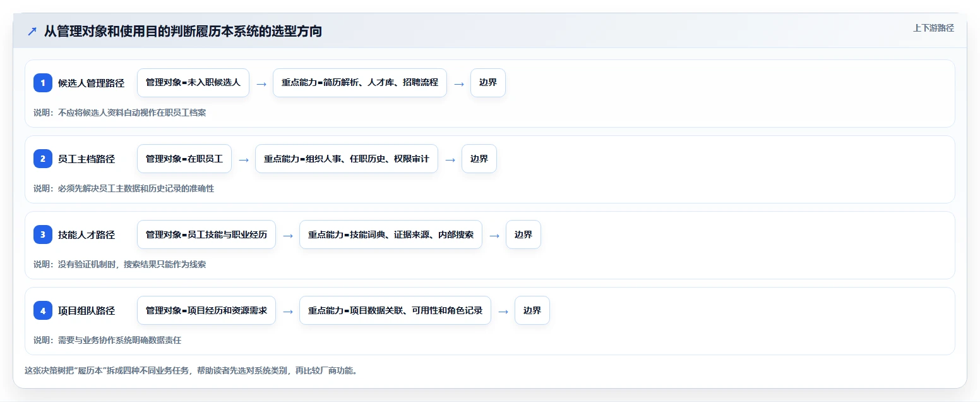Click the number 4 badge of 项目组队路径
The image size is (980, 402).
tap(43, 310)
